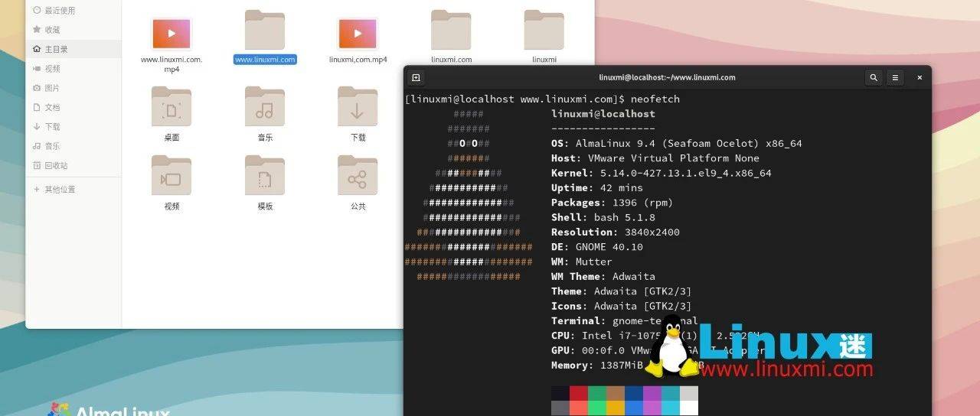
Task: Go to 图片 (Pictures) in the sidebar
Action: coord(73,88)
